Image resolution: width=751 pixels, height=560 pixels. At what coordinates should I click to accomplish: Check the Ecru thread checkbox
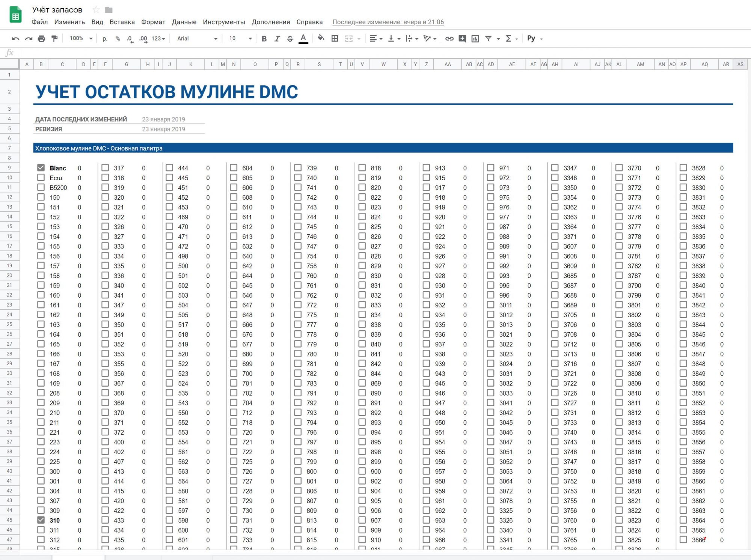tap(41, 178)
